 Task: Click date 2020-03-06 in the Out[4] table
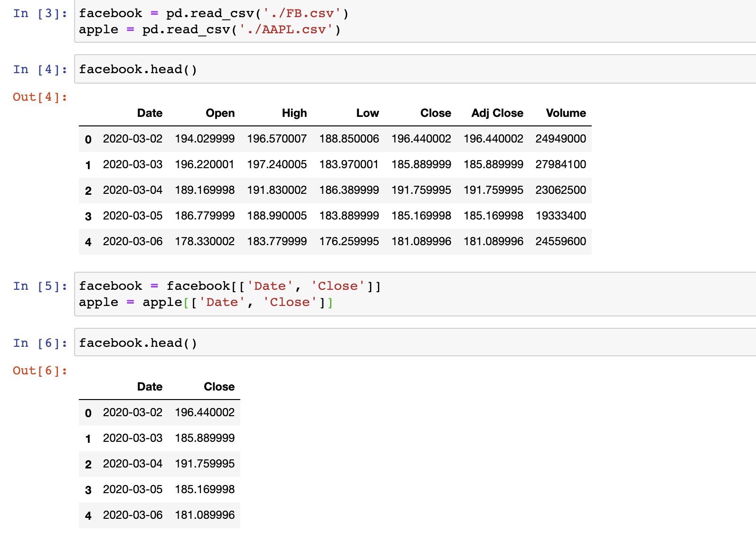132,241
